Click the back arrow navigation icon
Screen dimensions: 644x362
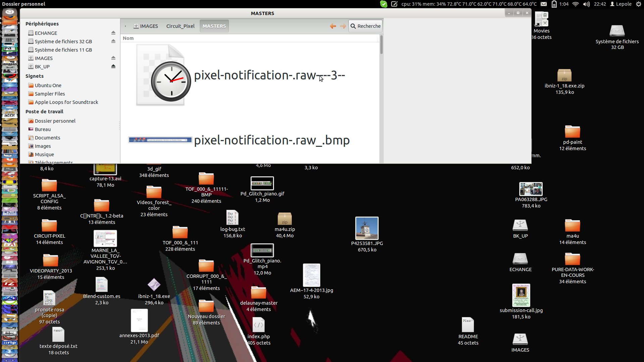[x=333, y=26]
